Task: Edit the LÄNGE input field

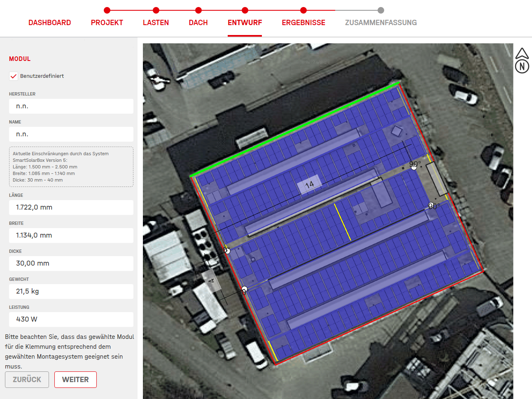Action: click(71, 207)
